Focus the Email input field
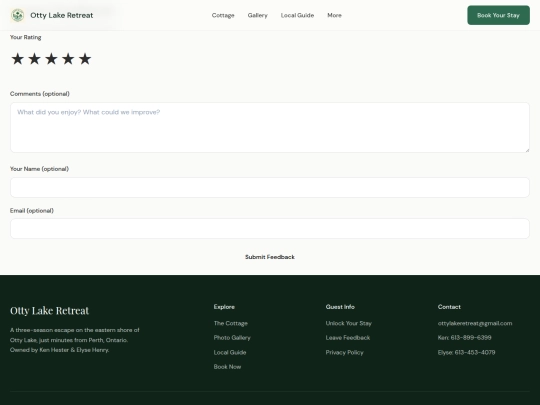540x405 pixels. point(270,229)
